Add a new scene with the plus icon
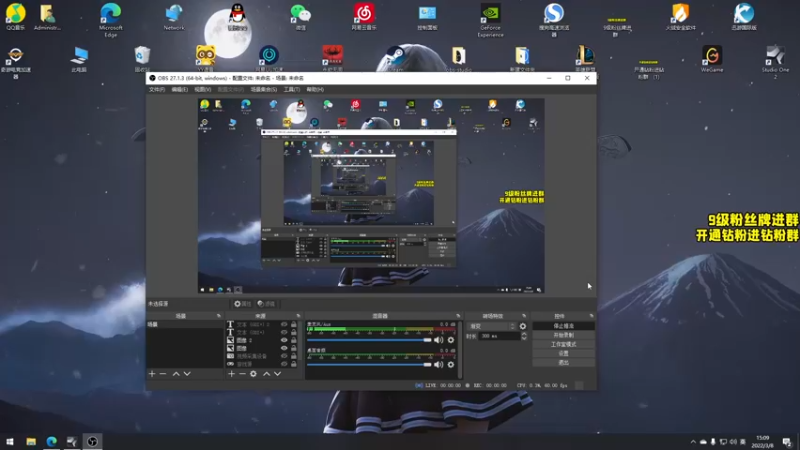This screenshot has width=800, height=450. pyautogui.click(x=152, y=374)
